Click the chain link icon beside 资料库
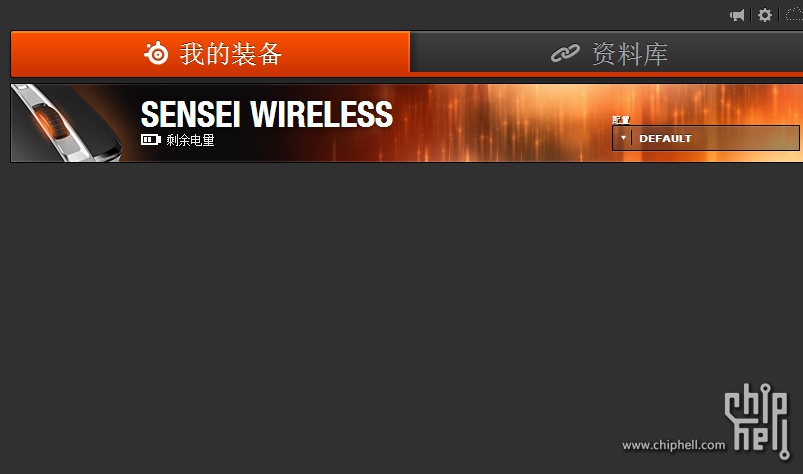Screen dimensions: 803x474 pyautogui.click(x=565, y=53)
